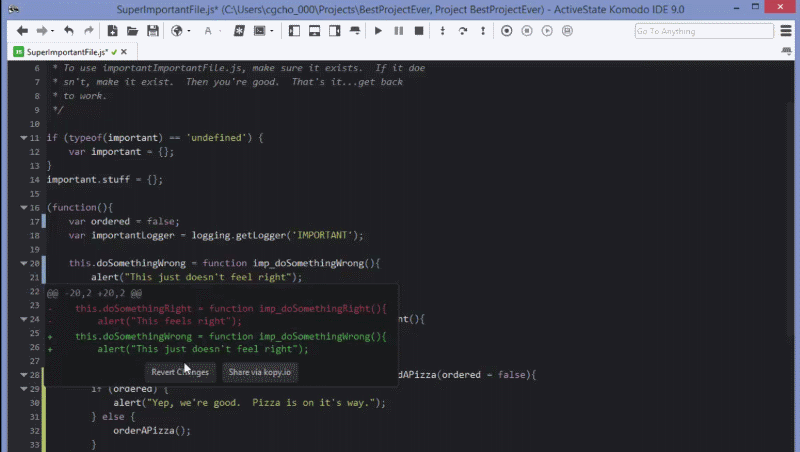
Task: Go back using the left arrow icon
Action: pos(22,31)
